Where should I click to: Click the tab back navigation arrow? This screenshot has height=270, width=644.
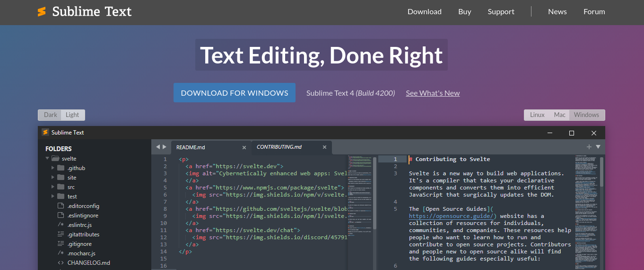point(158,147)
